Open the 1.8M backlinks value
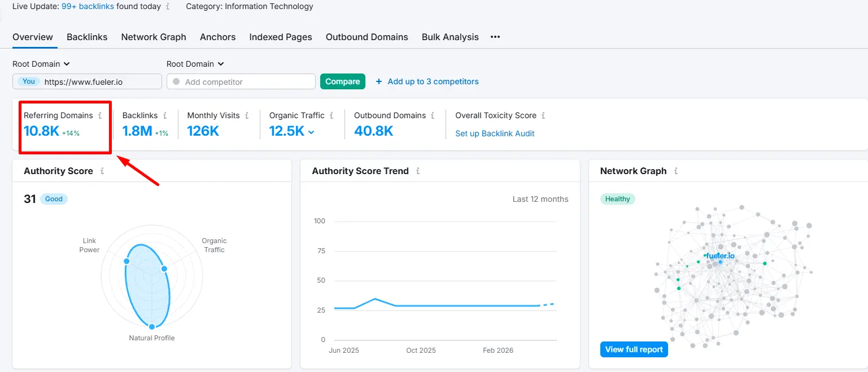Image resolution: width=868 pixels, height=372 pixels. tap(137, 131)
